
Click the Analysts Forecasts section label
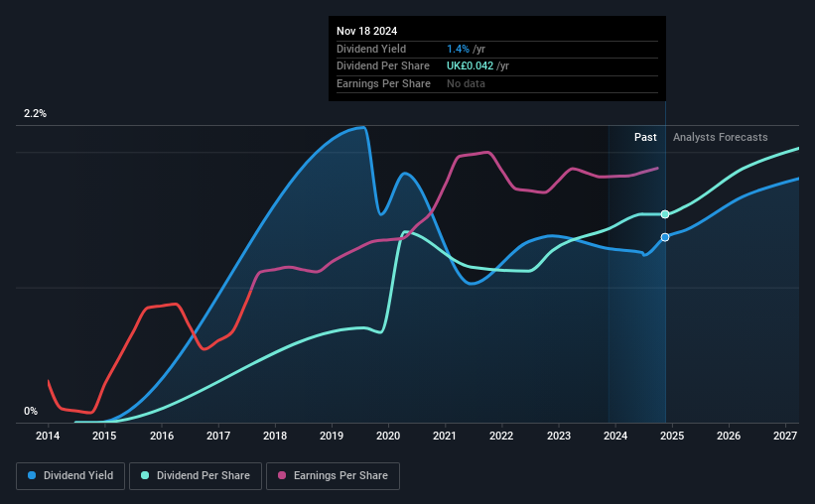tap(721, 137)
